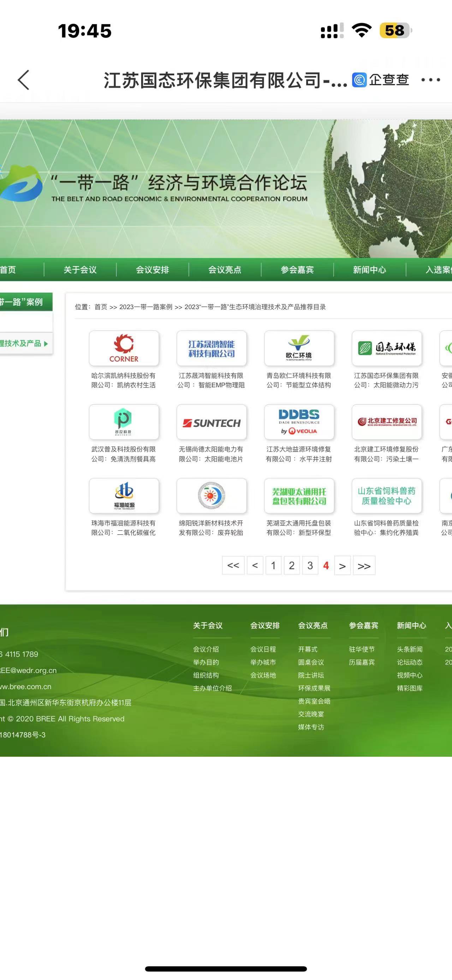
Task: Go to previous page with < button
Action: [x=255, y=565]
